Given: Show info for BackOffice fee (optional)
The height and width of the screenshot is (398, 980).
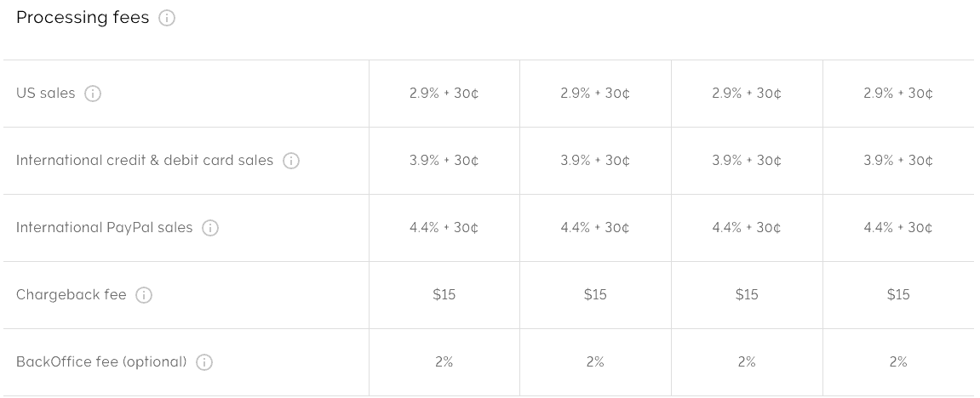Looking at the screenshot, I should (204, 362).
